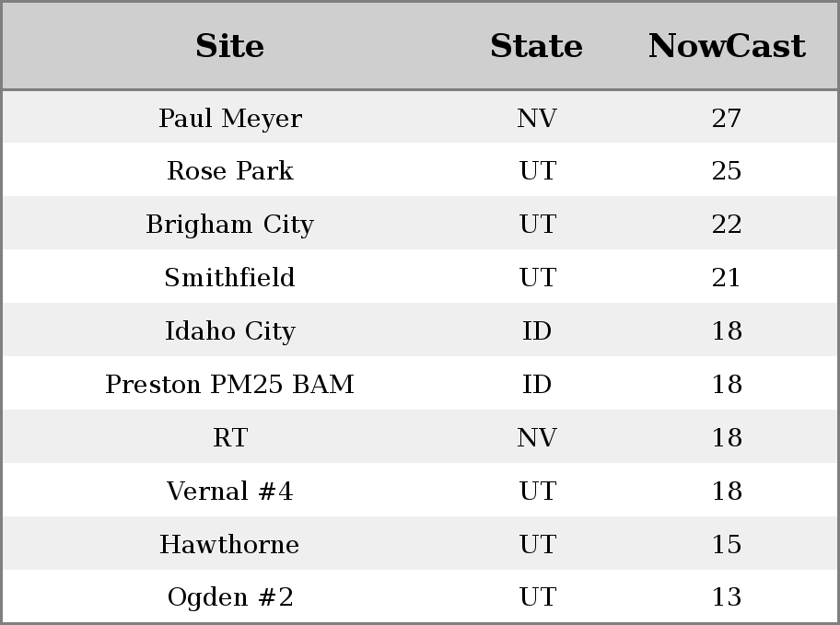
Task: Select the Paul Meyer site cell
Action: [x=230, y=119]
